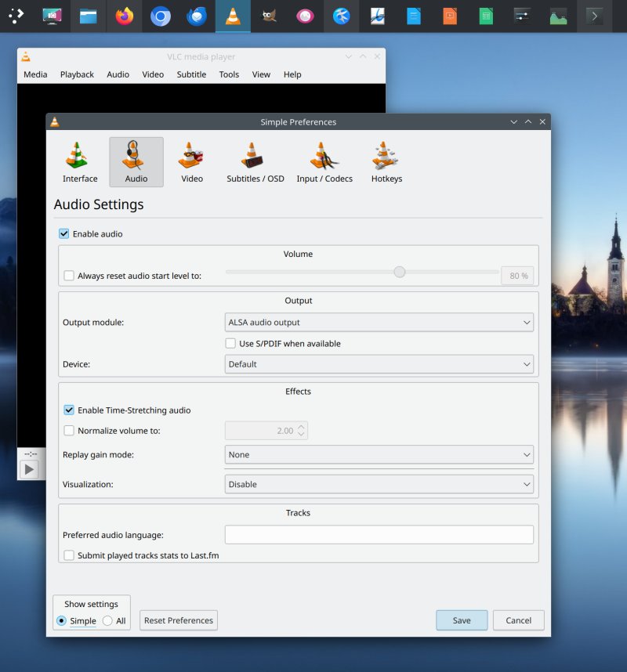This screenshot has width=627, height=672.
Task: Select the All show settings radio button
Action: (x=108, y=621)
